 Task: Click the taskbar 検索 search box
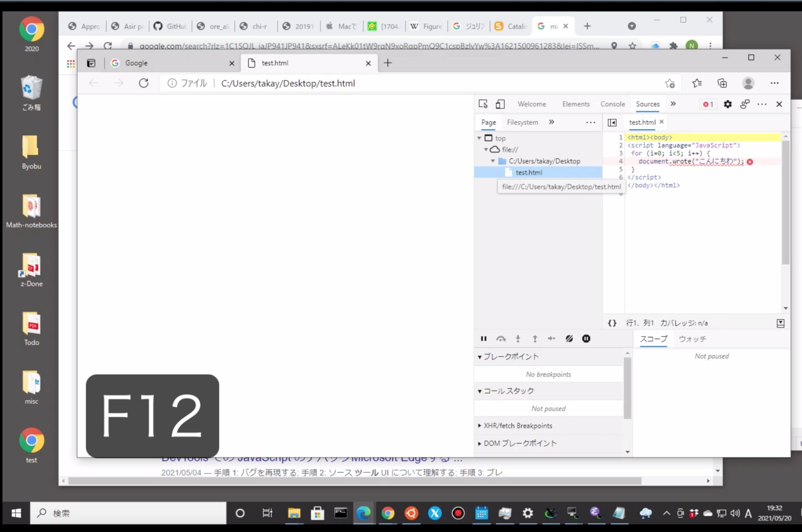[x=128, y=513]
